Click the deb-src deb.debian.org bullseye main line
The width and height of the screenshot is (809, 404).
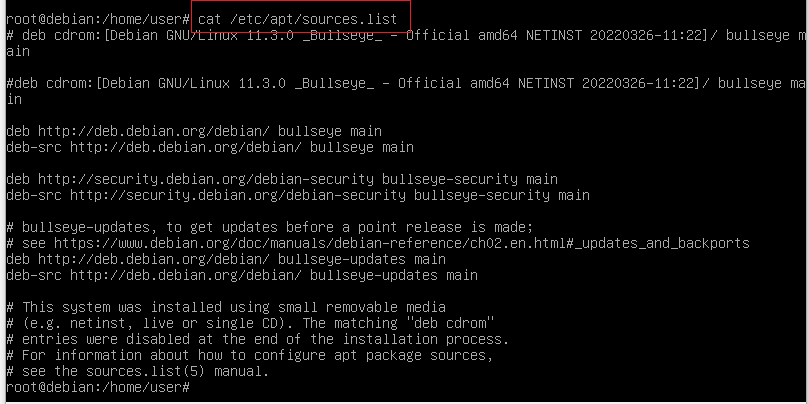[x=210, y=147]
